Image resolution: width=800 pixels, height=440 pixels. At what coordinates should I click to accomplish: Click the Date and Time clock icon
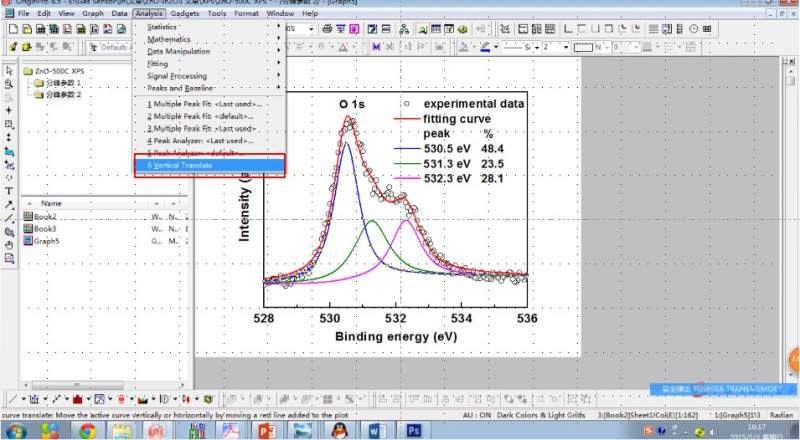point(693,29)
